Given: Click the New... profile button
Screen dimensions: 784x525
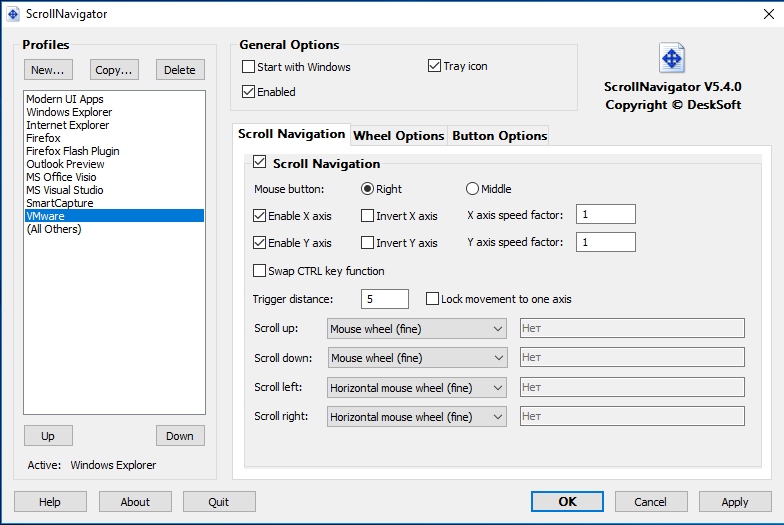Looking at the screenshot, I should pos(48,70).
